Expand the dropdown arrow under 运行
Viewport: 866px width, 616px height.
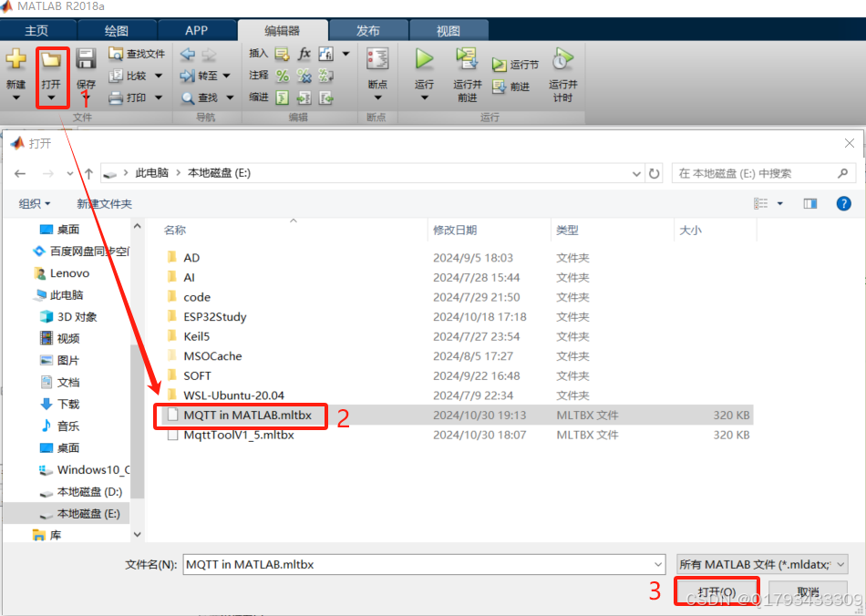[x=424, y=98]
